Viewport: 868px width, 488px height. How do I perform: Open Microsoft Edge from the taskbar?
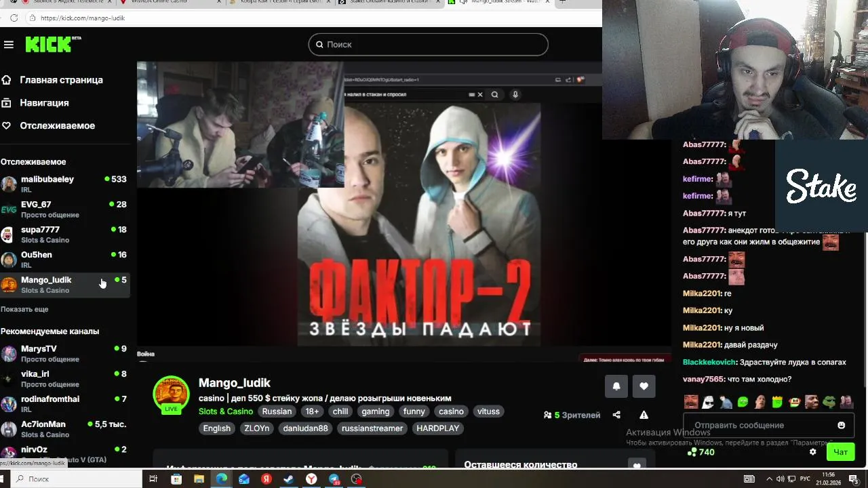tap(221, 479)
